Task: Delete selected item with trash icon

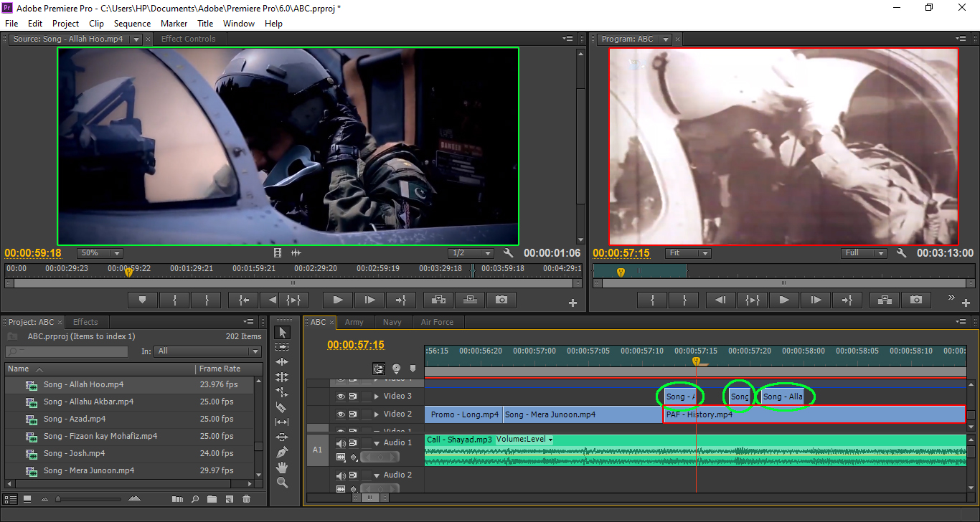Action: pos(246,499)
